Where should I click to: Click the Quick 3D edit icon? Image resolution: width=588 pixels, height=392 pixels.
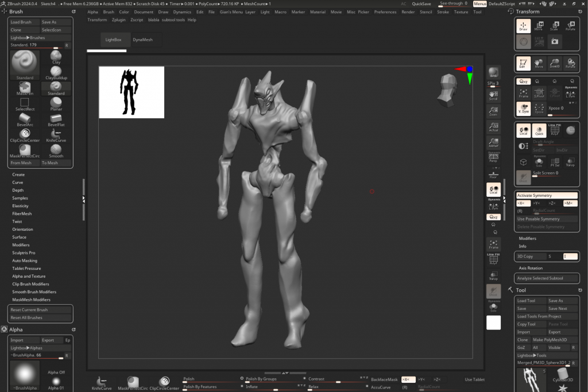coord(539,130)
